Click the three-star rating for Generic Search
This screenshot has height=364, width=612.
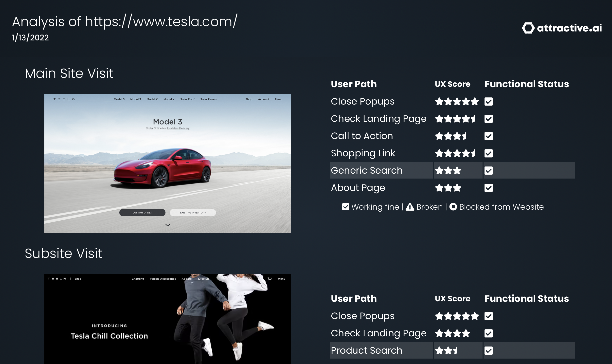[448, 171]
